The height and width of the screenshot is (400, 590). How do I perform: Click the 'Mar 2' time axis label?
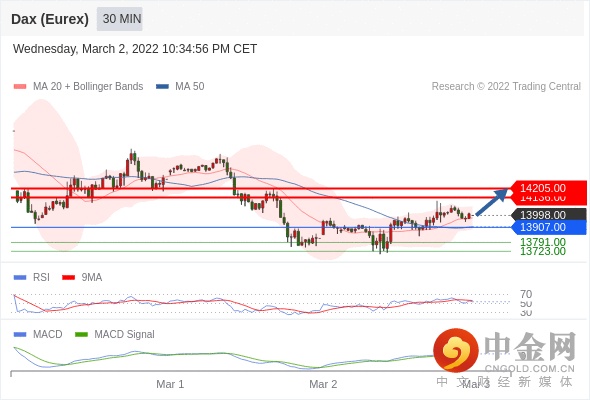coord(323,384)
